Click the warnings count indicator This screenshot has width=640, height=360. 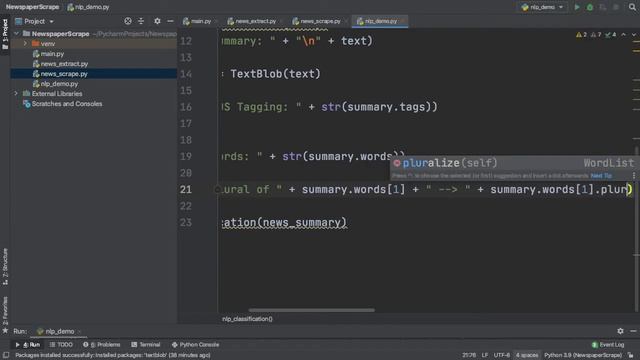coord(581,35)
